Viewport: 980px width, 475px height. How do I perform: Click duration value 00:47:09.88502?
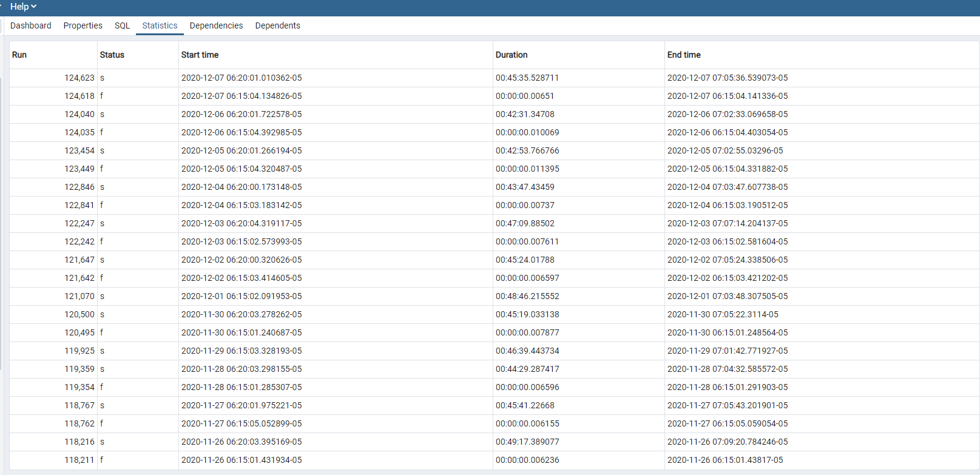pos(525,223)
